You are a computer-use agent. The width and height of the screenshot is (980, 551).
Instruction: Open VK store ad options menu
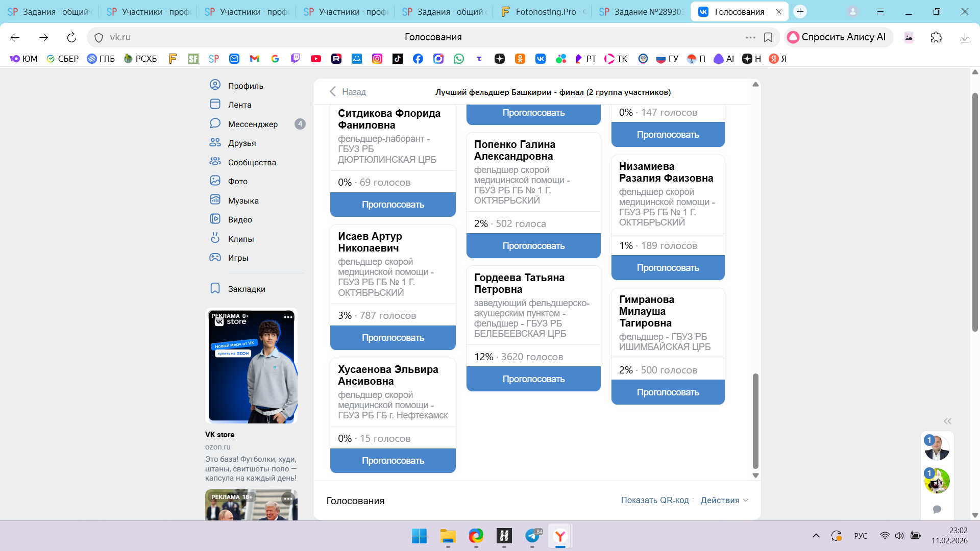click(x=288, y=317)
